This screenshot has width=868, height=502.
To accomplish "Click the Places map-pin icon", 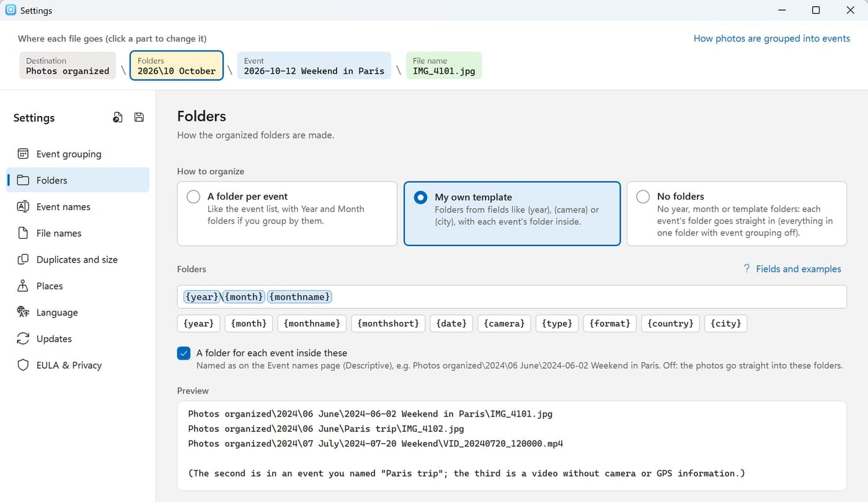I will [x=23, y=286].
